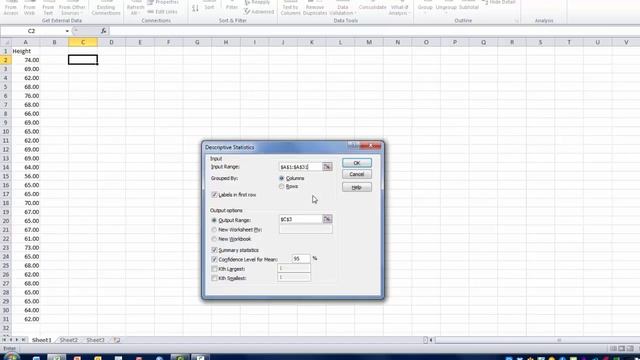Click cell A18 with value 70.00
The image size is (640, 360).
26,203
